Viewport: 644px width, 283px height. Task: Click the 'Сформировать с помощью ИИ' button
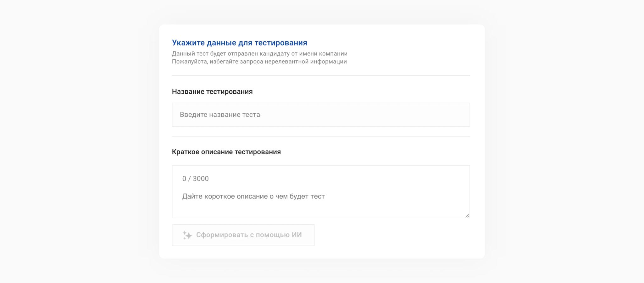click(243, 235)
